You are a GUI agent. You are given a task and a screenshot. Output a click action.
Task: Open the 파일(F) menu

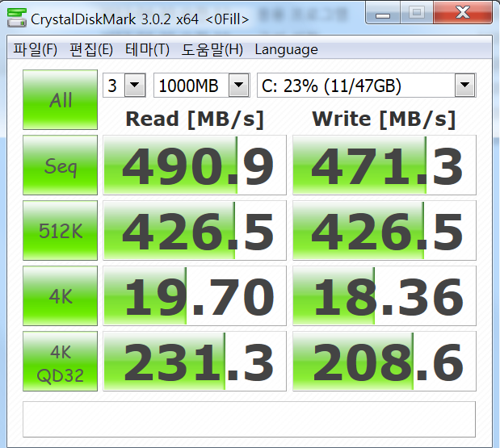coord(35,50)
